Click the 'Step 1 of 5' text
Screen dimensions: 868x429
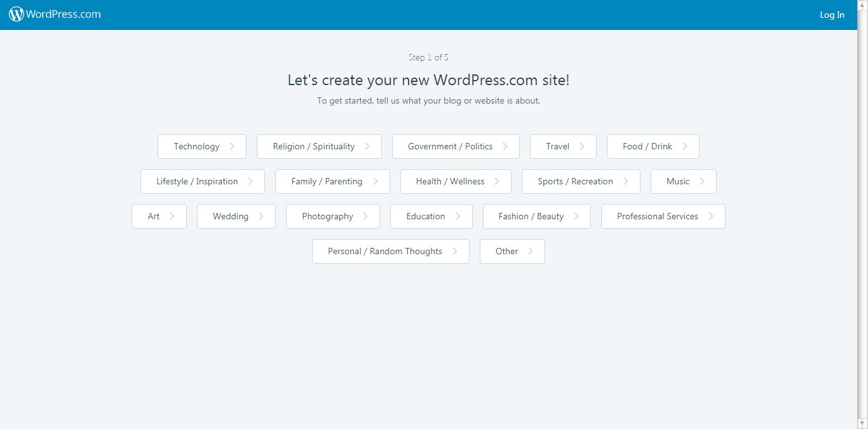click(428, 57)
